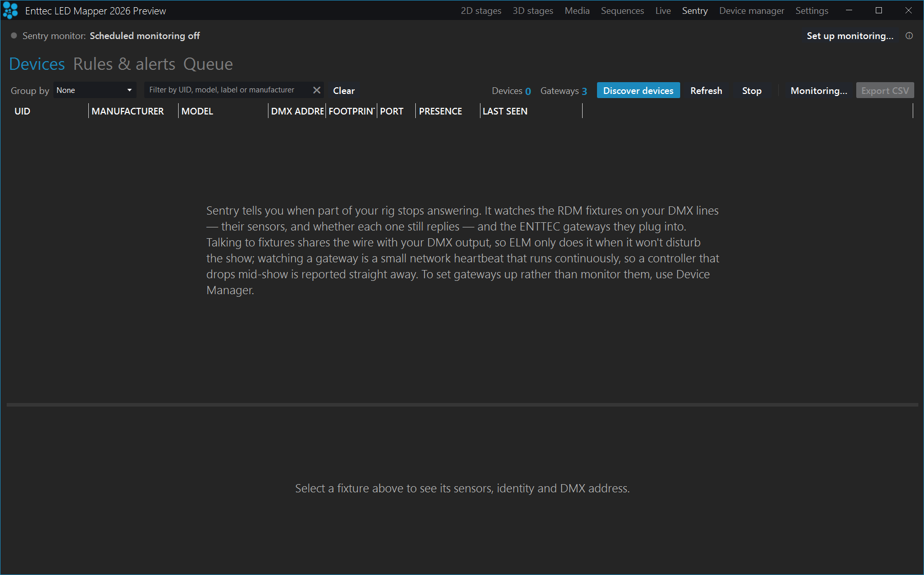Refresh the device list
The image size is (924, 575).
tap(706, 90)
